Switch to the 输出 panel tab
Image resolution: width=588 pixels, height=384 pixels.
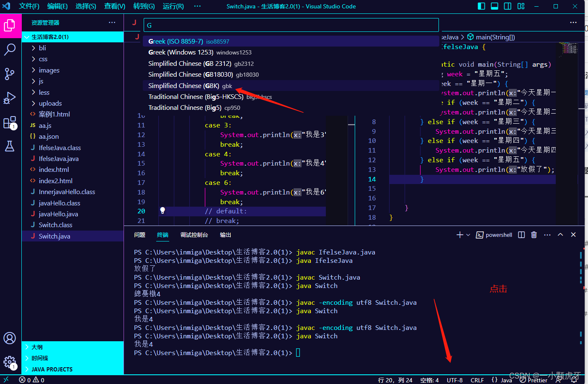(x=225, y=235)
